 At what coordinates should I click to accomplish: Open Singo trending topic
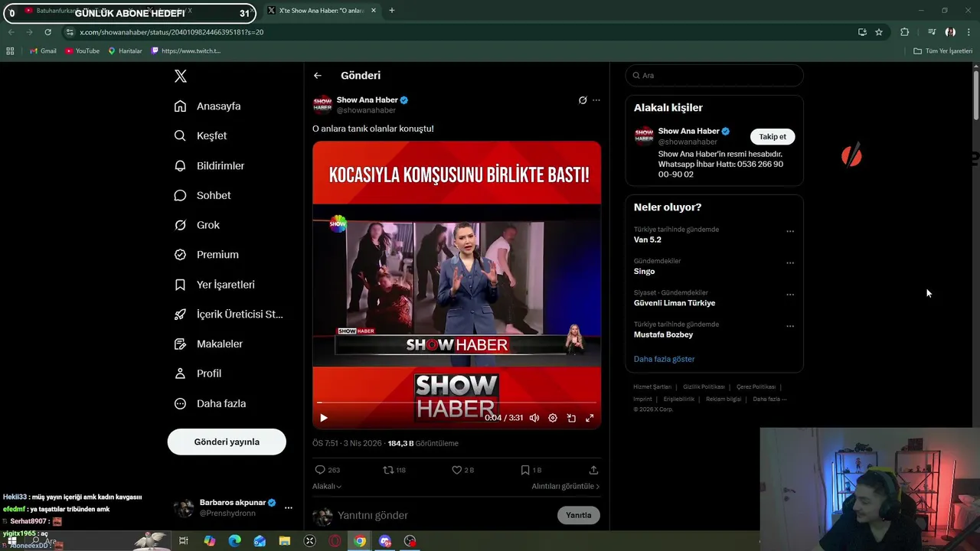[645, 272]
